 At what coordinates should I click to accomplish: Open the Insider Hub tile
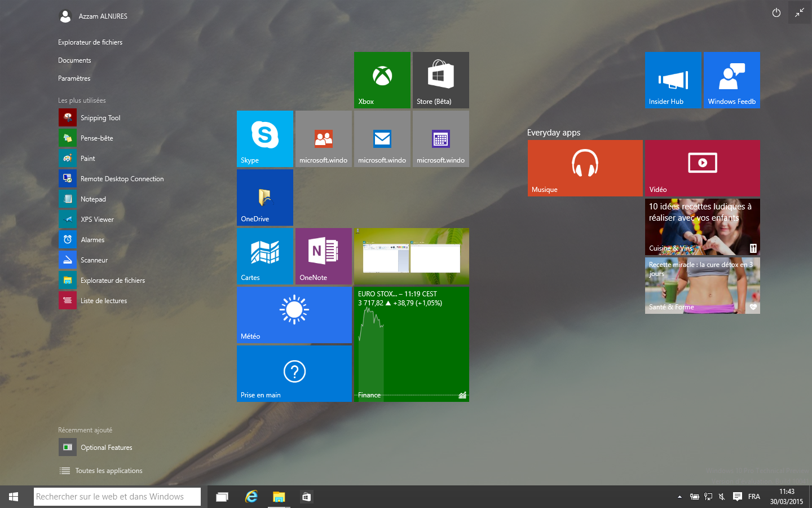[673, 80]
